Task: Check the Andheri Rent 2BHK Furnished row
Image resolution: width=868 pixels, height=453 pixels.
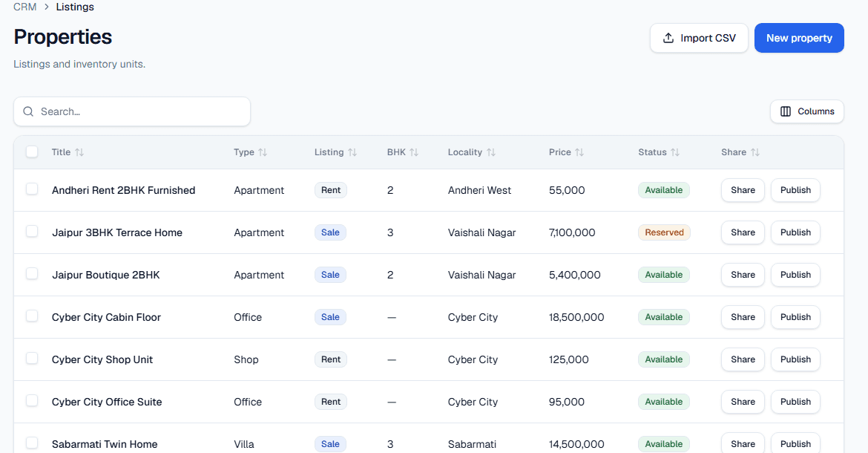Action: (x=32, y=189)
